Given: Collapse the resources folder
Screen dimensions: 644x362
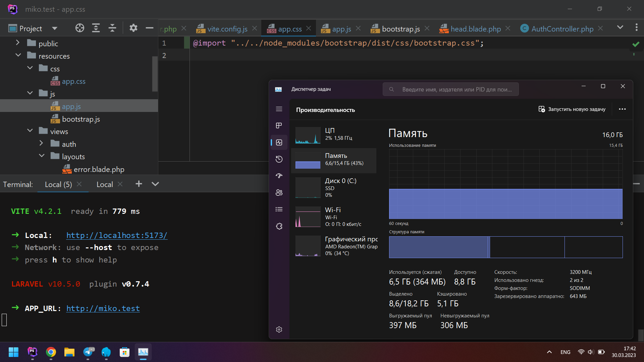Looking at the screenshot, I should click(x=18, y=55).
